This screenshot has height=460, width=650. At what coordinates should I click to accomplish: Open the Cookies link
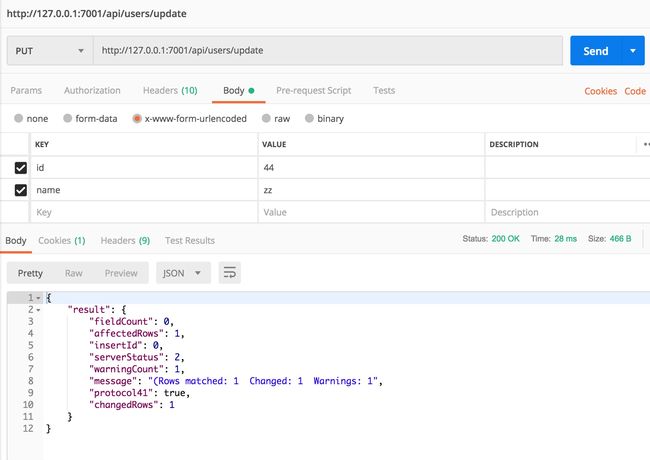(x=600, y=91)
